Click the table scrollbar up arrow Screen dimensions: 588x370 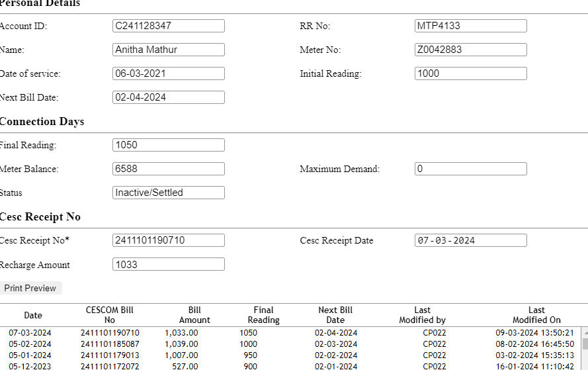pos(585,332)
